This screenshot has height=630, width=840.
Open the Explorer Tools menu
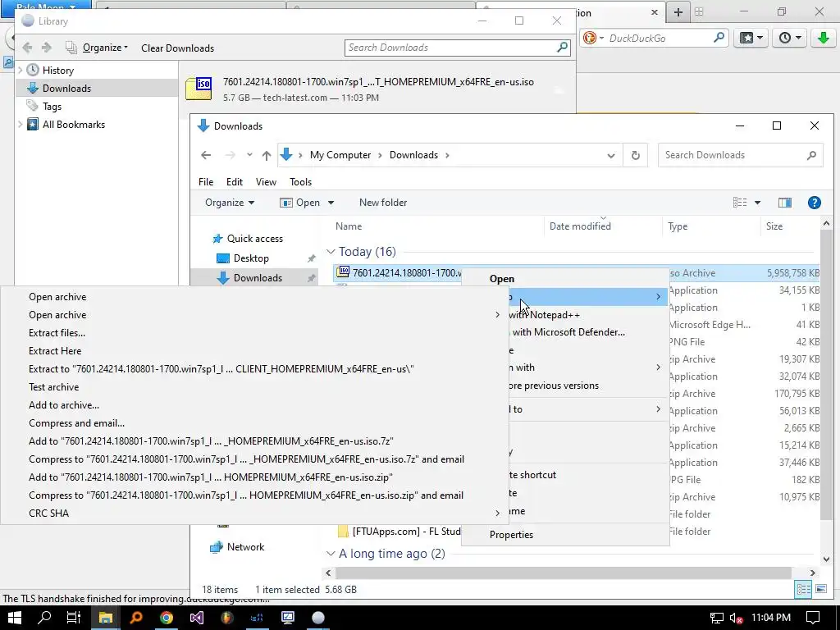300,182
